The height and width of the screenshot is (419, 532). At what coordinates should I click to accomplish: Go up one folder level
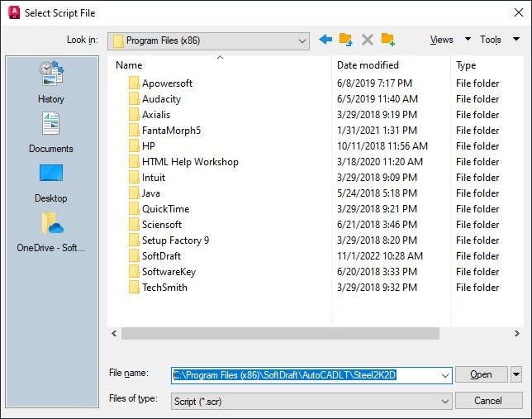point(346,40)
